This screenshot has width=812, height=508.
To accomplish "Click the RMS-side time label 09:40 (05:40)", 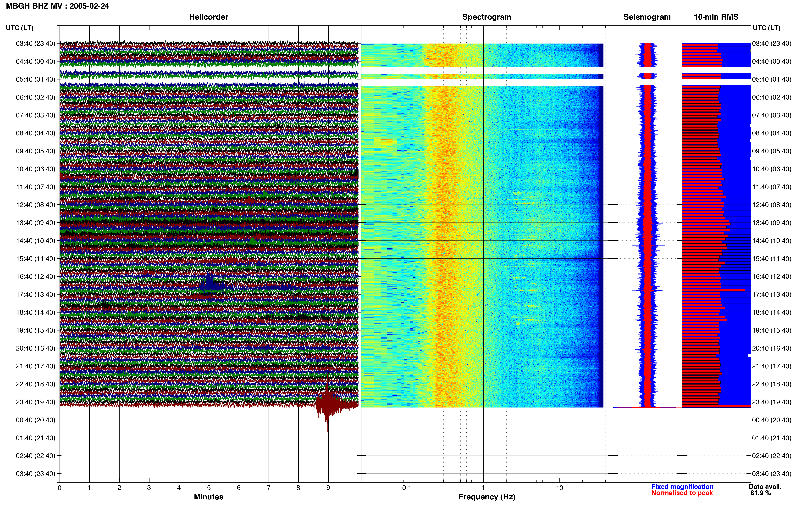I will coord(772,151).
